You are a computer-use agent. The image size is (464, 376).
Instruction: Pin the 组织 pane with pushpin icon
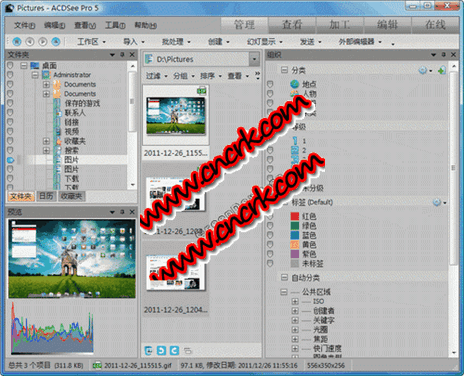pyautogui.click(x=444, y=54)
